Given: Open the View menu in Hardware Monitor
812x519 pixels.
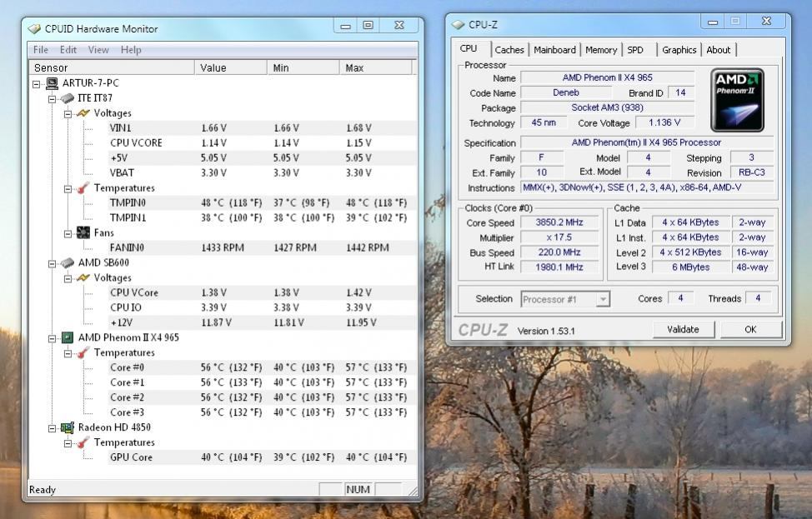Looking at the screenshot, I should (98, 50).
